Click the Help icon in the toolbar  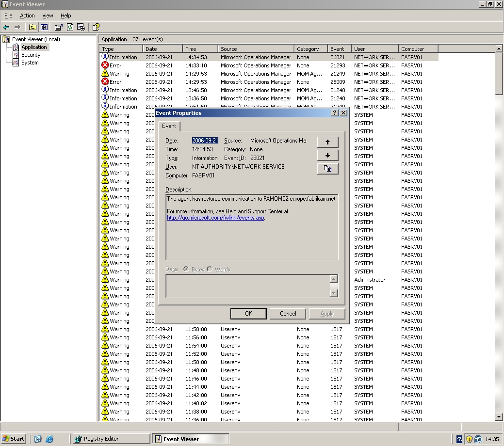pyautogui.click(x=96, y=27)
